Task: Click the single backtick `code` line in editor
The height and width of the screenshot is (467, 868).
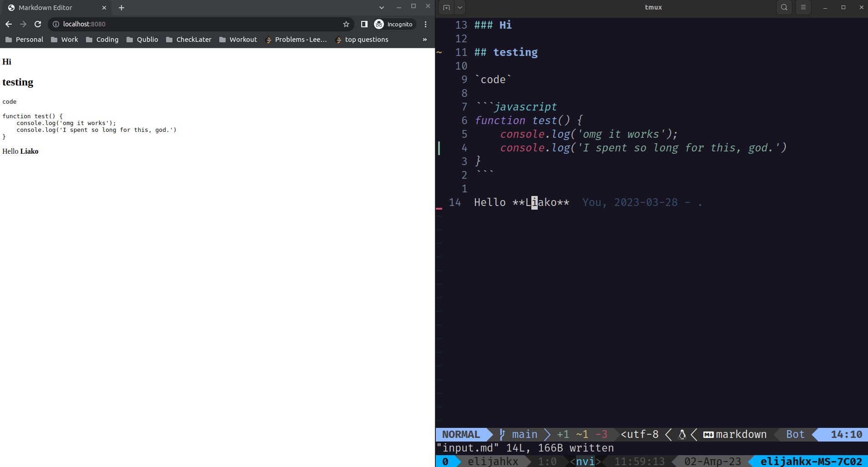Action: click(x=493, y=80)
